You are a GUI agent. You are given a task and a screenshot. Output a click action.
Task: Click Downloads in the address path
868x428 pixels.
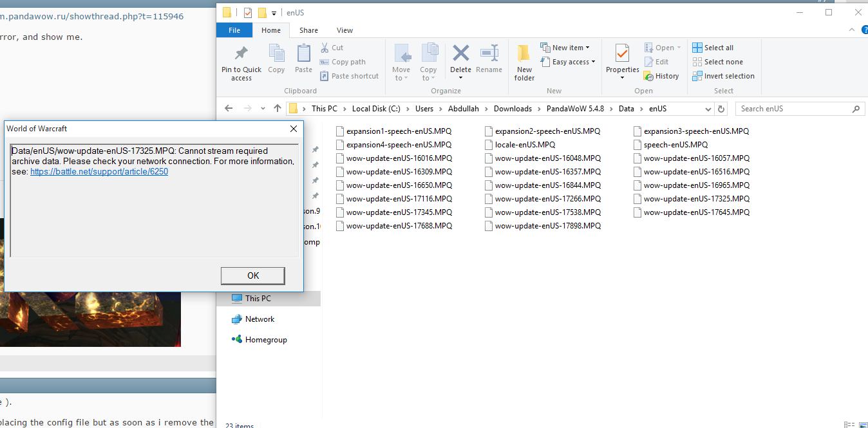[513, 109]
